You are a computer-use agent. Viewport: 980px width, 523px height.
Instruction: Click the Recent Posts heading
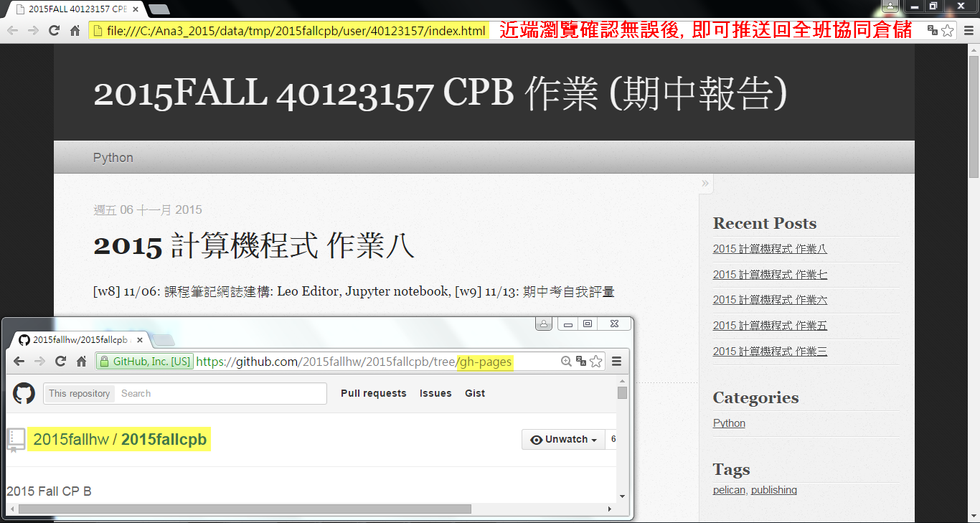click(765, 223)
